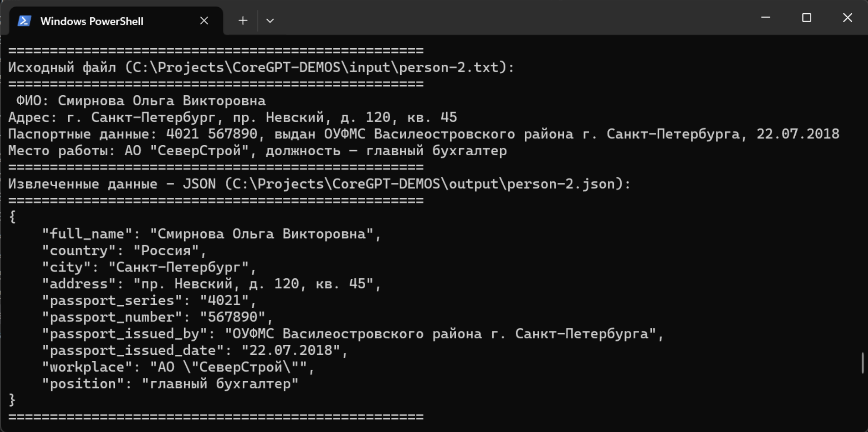Click the passport_series value 4021
The image size is (868, 432).
pos(227,300)
